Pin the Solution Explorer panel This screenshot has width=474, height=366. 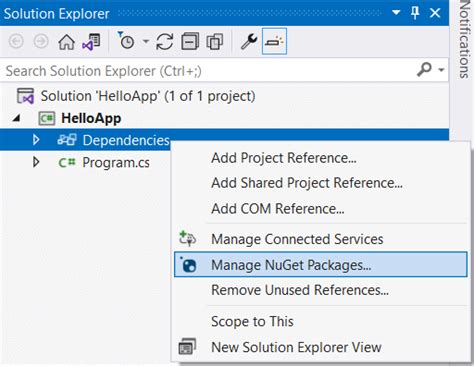(x=415, y=13)
